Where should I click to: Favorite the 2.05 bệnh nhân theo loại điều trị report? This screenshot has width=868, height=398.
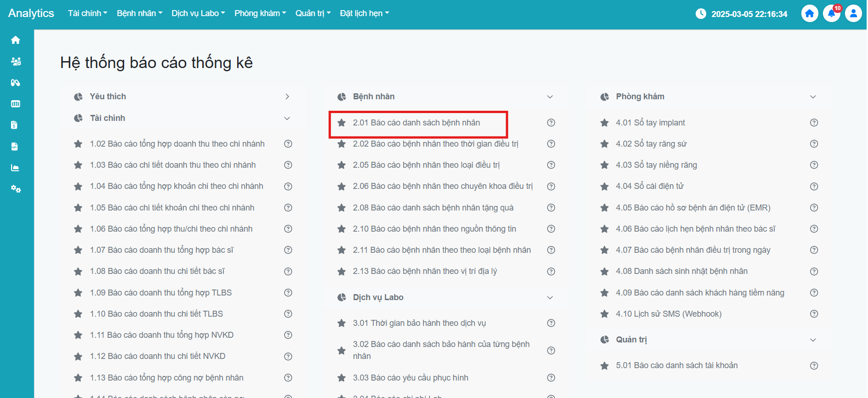[x=342, y=165]
